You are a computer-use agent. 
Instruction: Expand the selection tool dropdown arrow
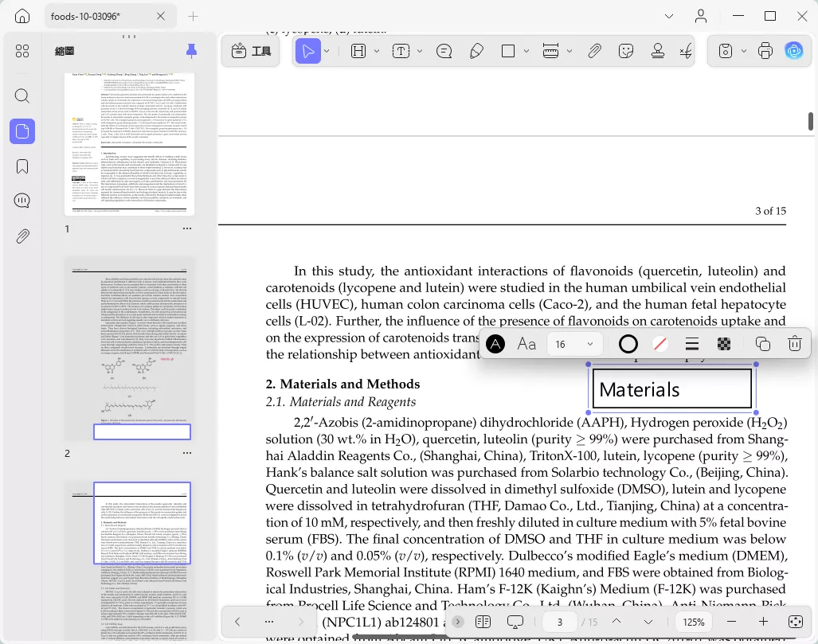pos(327,51)
